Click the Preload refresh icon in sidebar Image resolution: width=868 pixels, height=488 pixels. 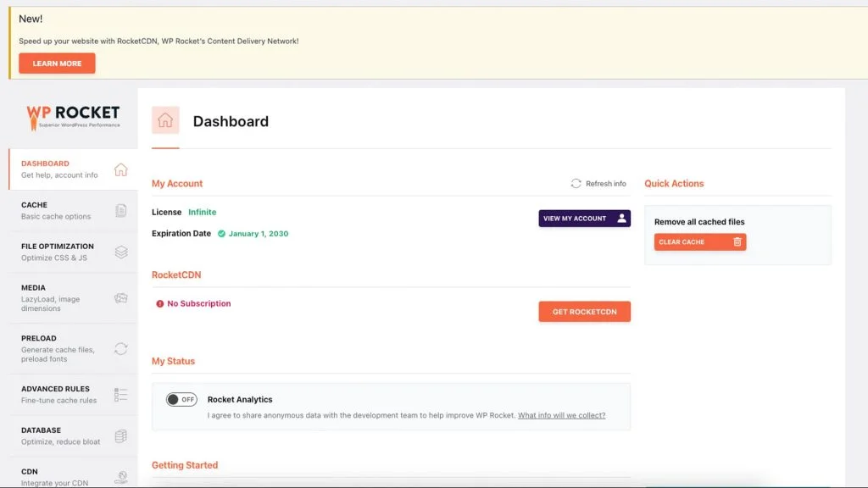point(120,348)
